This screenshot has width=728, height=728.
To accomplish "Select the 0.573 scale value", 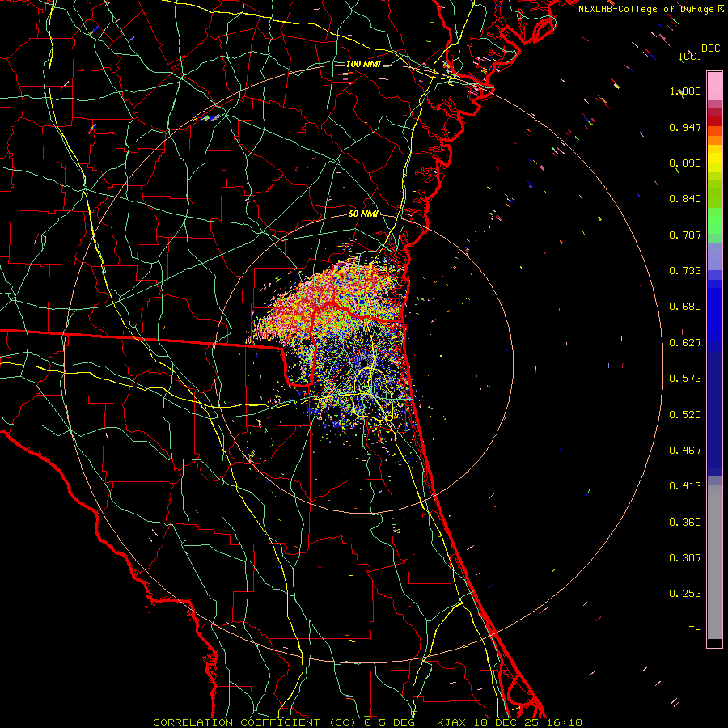I will (x=685, y=379).
